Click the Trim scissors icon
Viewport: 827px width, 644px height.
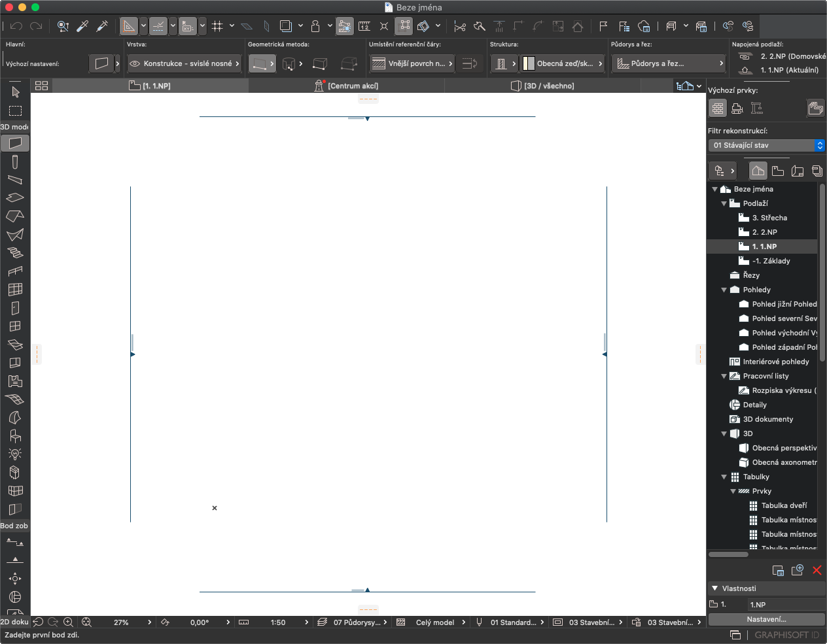point(460,26)
